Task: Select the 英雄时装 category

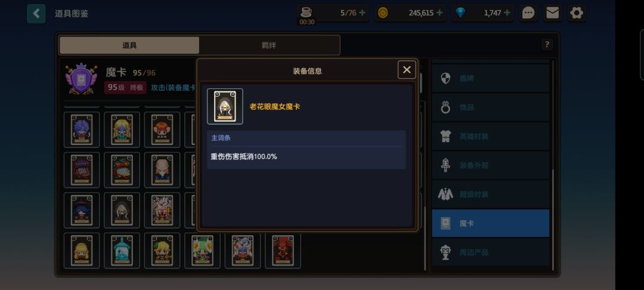Action: pyautogui.click(x=490, y=137)
